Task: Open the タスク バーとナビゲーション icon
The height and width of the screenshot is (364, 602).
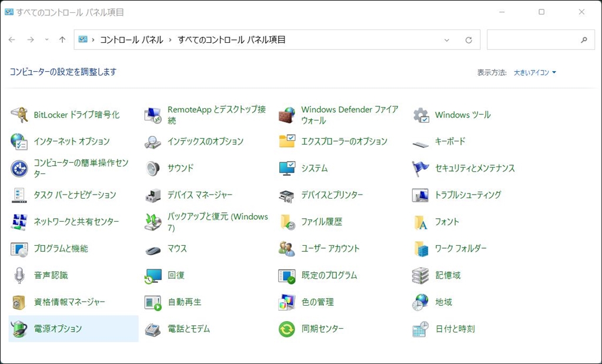Action: [x=19, y=195]
